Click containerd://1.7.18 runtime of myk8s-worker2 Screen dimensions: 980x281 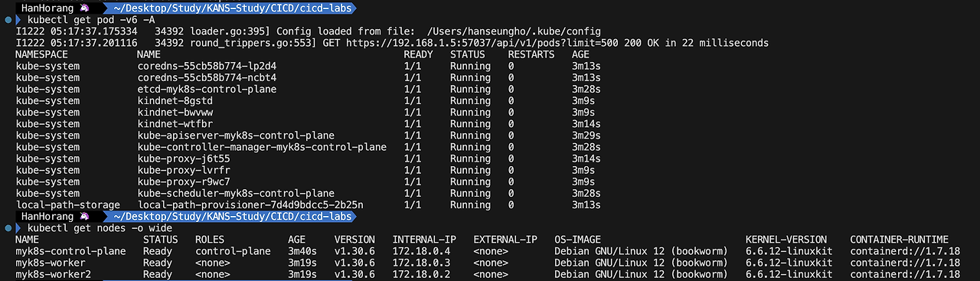tap(905, 274)
